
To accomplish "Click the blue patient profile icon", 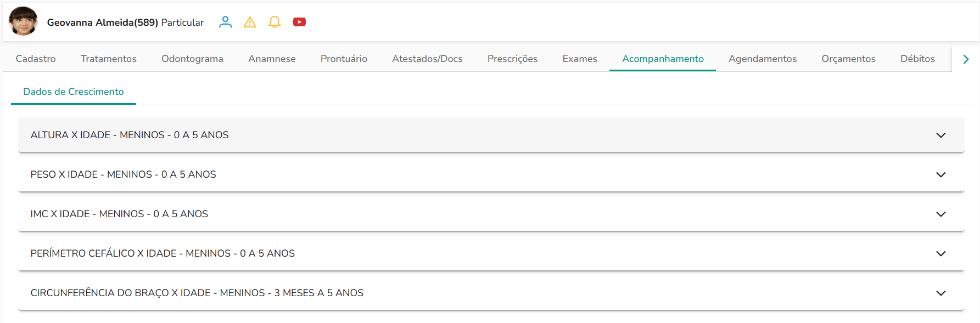I will click(225, 22).
